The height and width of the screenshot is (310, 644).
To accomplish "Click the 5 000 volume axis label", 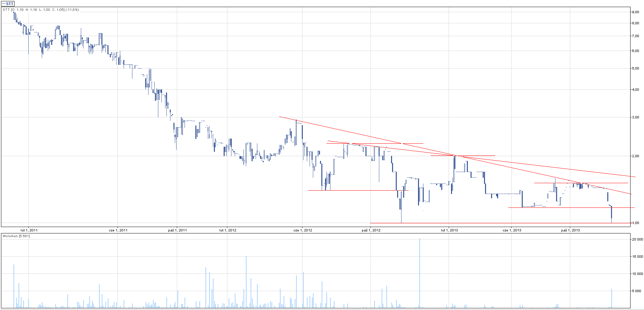I will tap(636, 291).
